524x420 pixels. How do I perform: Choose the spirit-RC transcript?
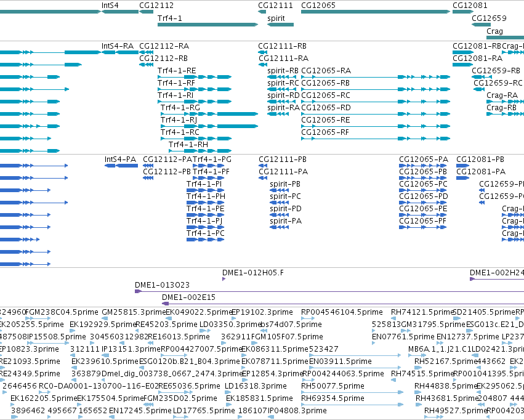pyautogui.click(x=282, y=89)
